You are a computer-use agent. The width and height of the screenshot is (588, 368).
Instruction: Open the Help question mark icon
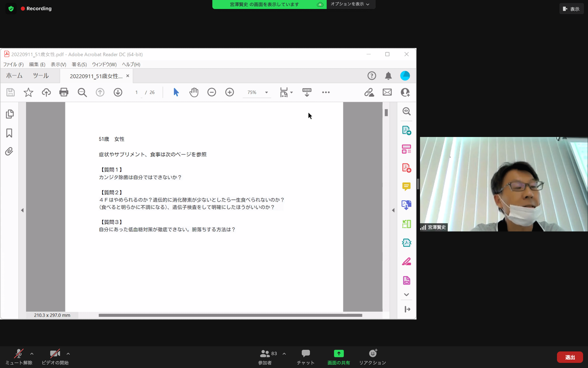(372, 76)
